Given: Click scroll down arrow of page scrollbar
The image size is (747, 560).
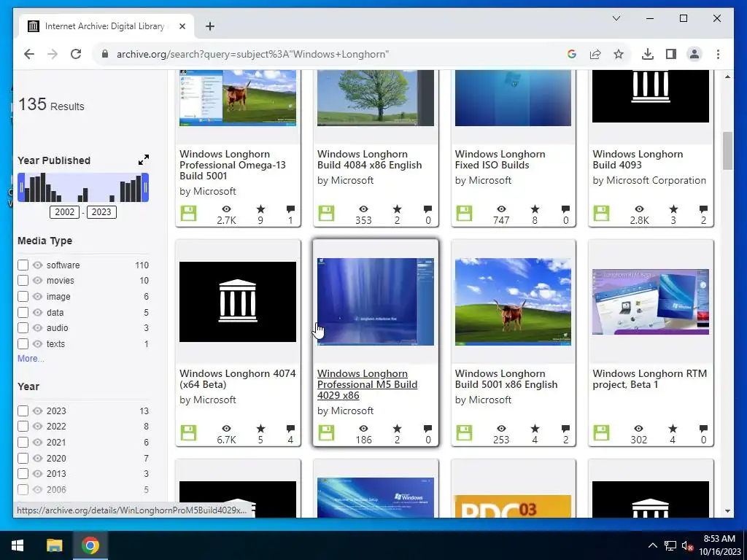Looking at the screenshot, I should pos(727,511).
